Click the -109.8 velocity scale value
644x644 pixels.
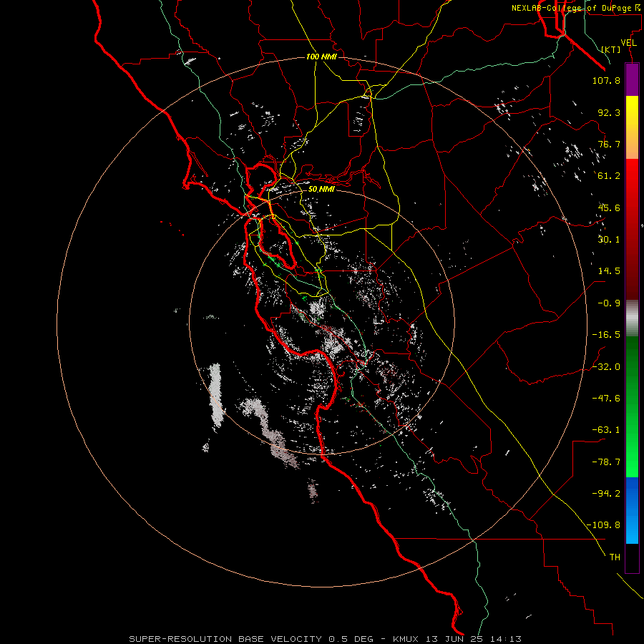[x=603, y=525]
